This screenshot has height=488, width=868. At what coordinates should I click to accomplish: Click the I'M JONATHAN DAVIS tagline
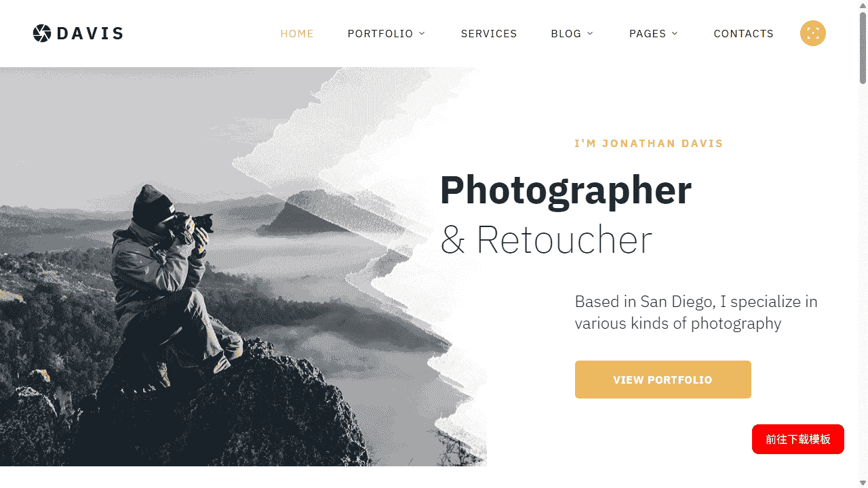point(649,144)
